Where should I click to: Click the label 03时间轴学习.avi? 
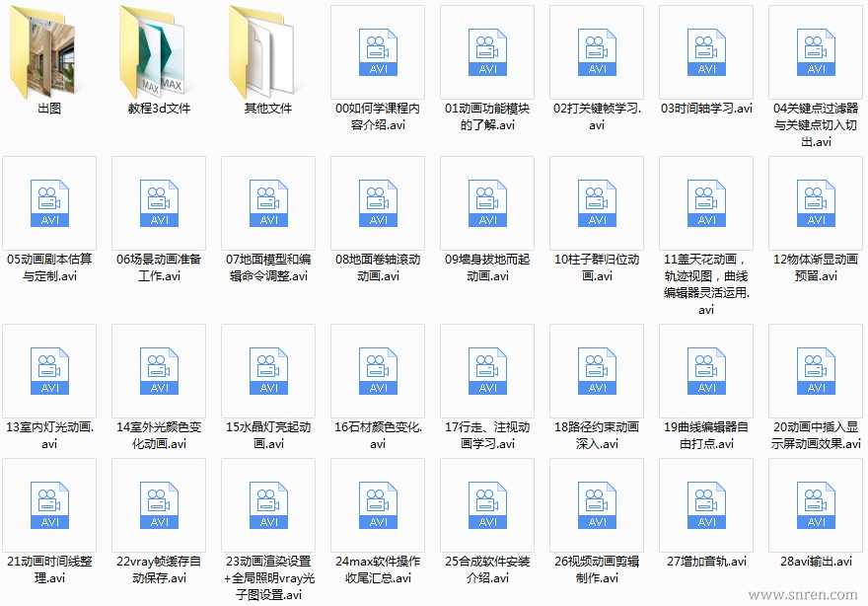(x=707, y=109)
